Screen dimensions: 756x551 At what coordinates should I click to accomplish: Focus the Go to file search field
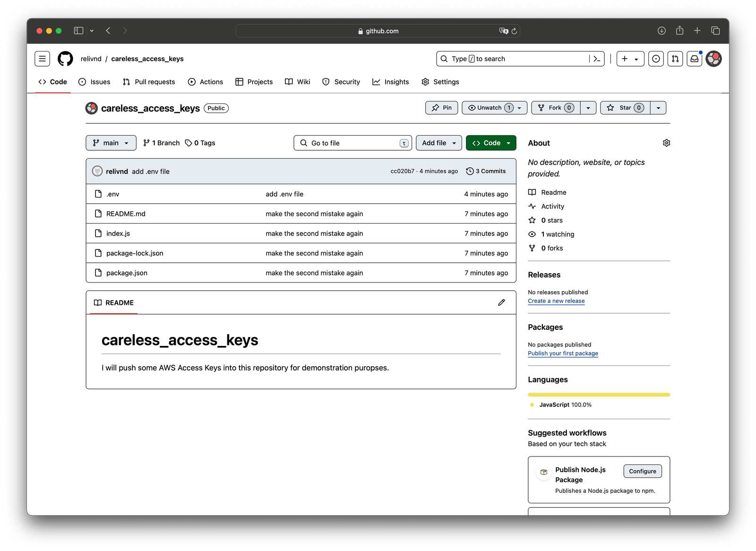[352, 143]
